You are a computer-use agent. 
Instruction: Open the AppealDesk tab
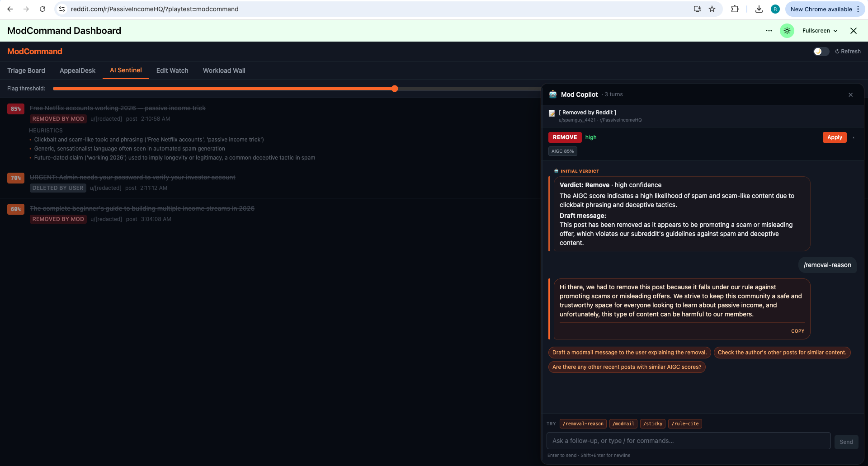pos(77,71)
